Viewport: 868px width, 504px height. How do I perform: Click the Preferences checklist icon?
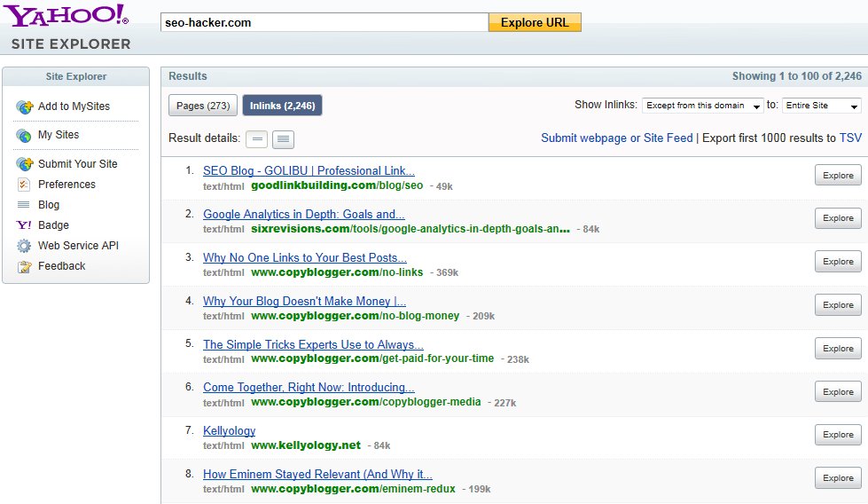24,185
